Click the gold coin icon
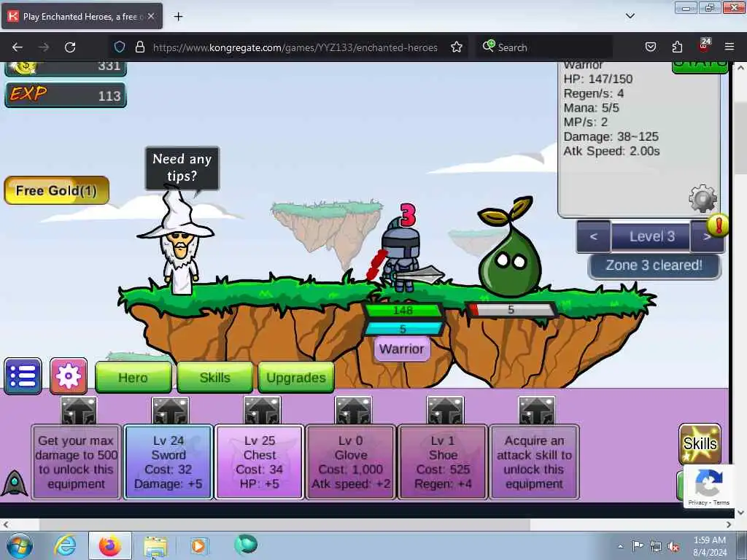The height and width of the screenshot is (560, 747). click(x=24, y=68)
